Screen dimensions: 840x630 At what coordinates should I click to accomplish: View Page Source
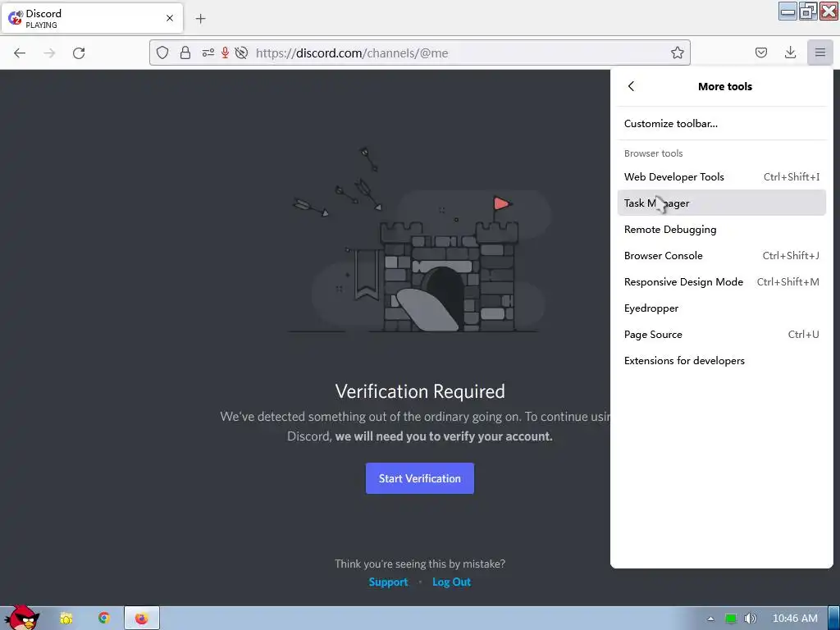coord(722,335)
